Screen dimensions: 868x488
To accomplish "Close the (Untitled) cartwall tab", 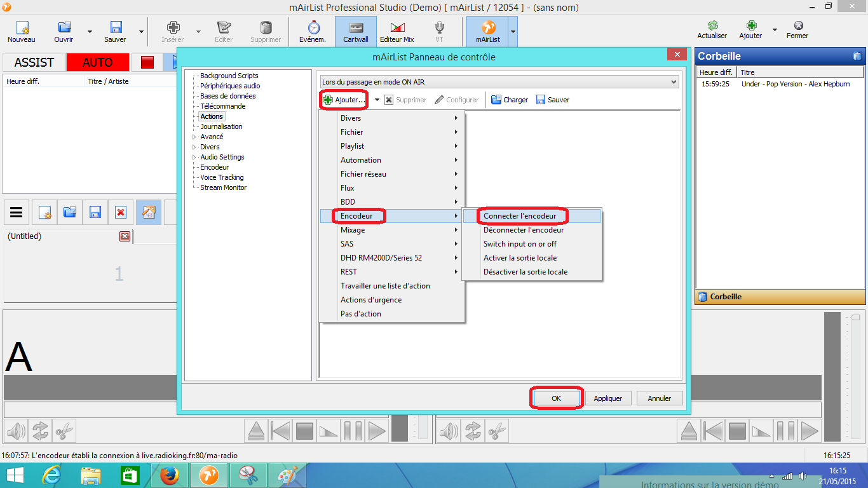I will [x=125, y=236].
